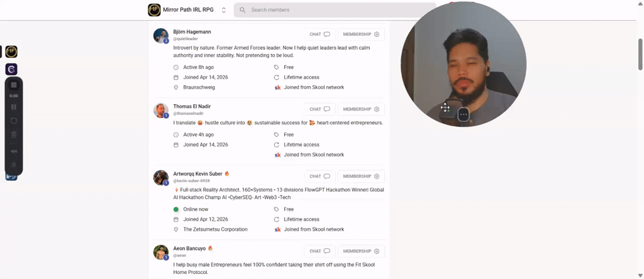Click the fire emoji beside Artworqq Kevin Suber

click(226, 173)
